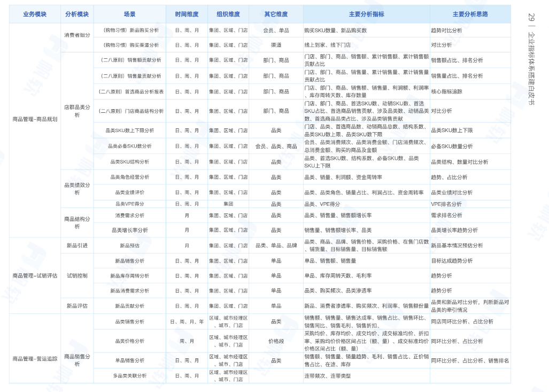Screen dimensions: 549x392
Task: Click the 组织维度 column header
Action: (228, 14)
